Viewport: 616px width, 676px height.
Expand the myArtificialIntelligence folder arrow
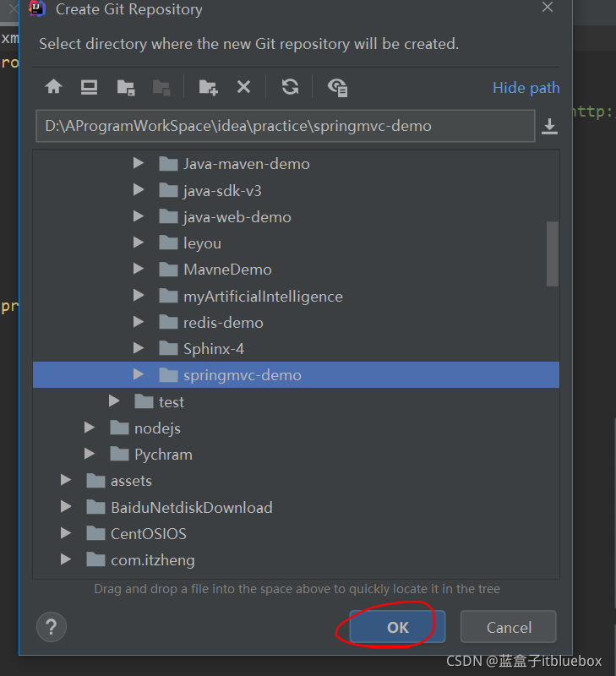click(x=138, y=295)
